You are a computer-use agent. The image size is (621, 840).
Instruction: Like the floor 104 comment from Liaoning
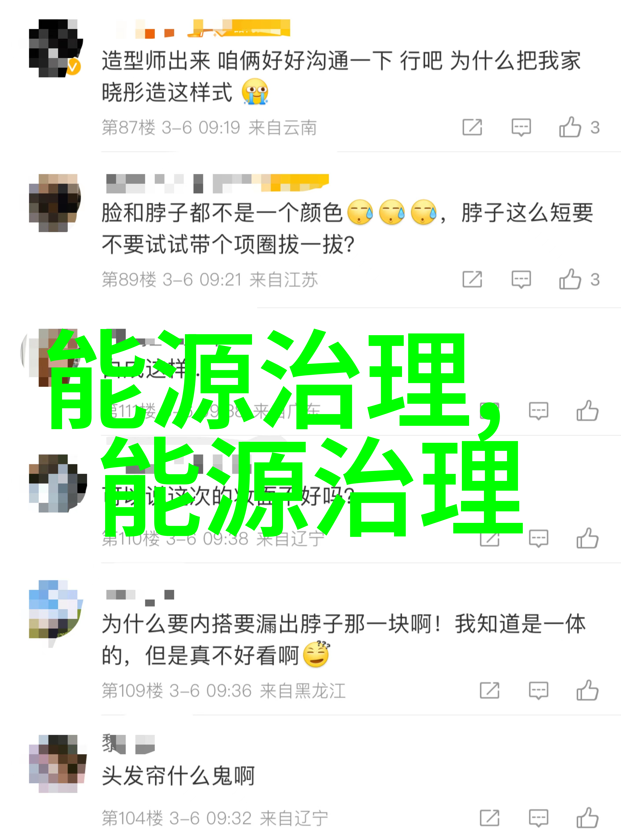[x=587, y=818]
